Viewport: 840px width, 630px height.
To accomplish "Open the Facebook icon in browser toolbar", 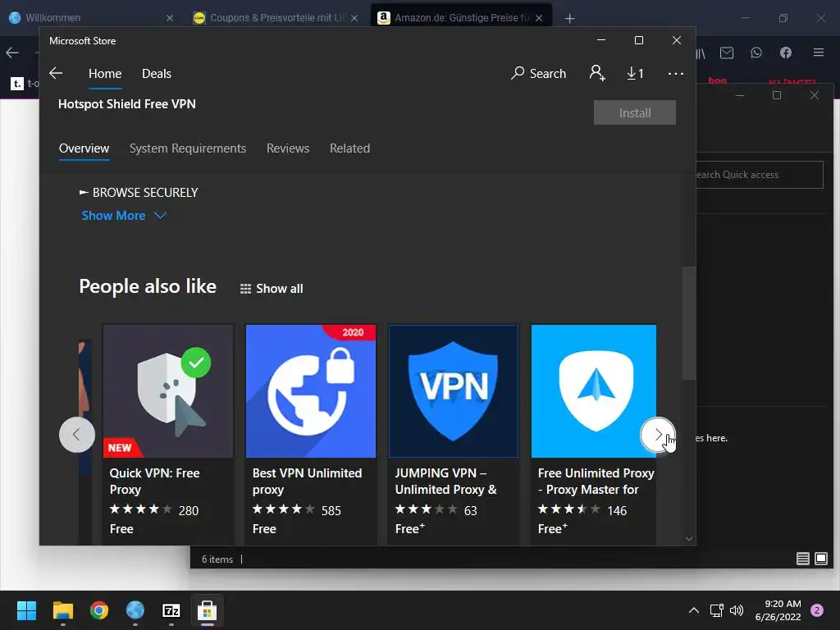I will (x=785, y=52).
